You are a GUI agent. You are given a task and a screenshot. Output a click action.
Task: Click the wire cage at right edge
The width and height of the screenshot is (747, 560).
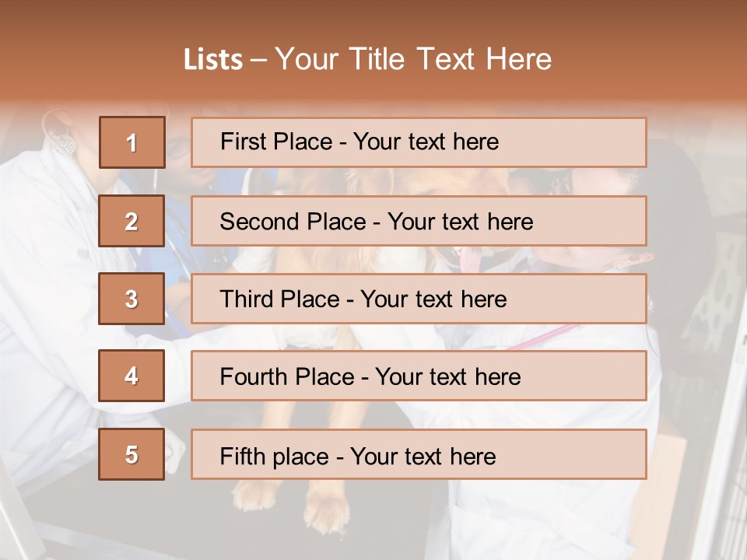728,436
